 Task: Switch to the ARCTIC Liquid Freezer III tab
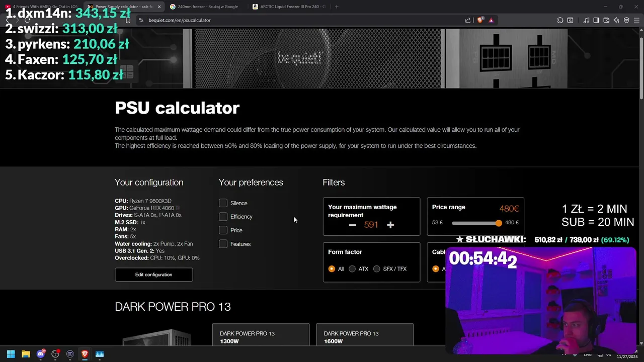click(289, 7)
